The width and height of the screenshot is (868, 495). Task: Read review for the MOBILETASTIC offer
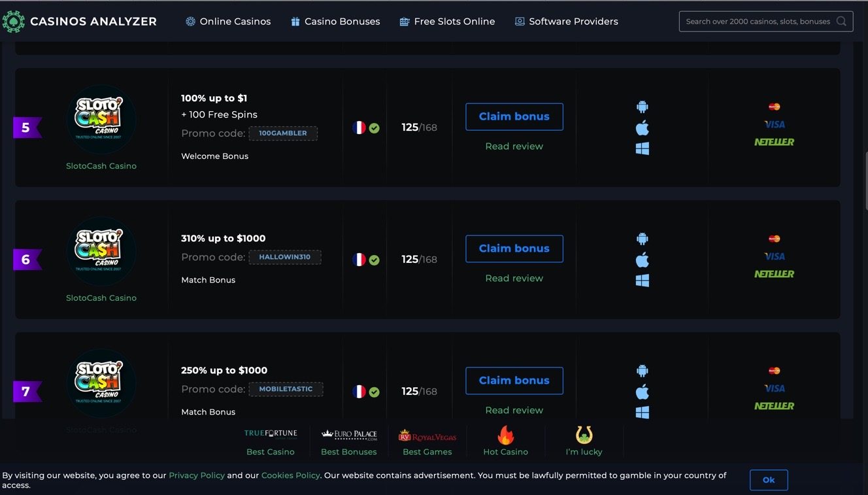514,411
